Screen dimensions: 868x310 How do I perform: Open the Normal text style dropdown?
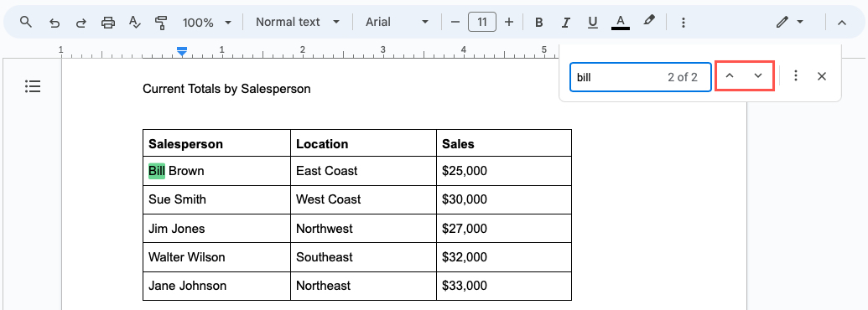[297, 22]
